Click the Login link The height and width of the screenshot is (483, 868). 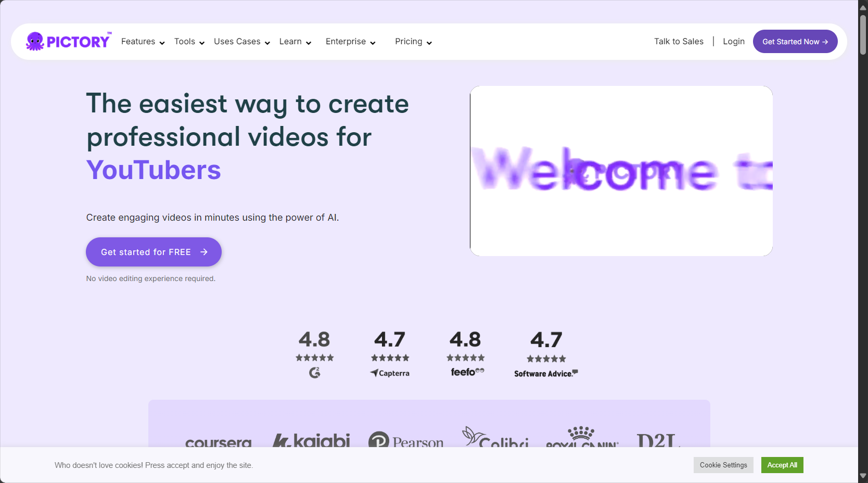tap(734, 41)
